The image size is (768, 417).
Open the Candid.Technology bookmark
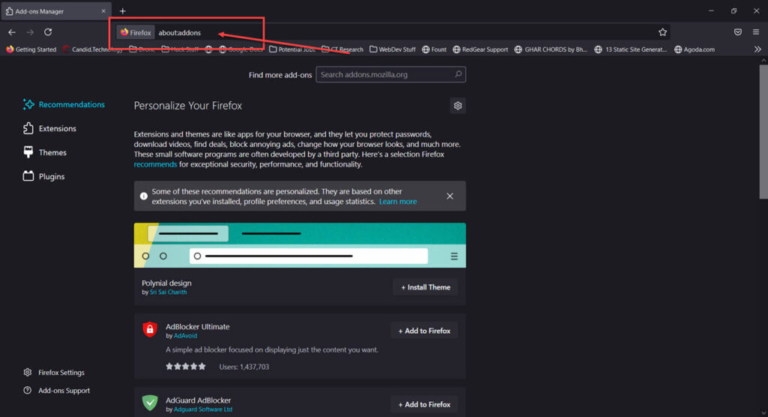[93, 49]
